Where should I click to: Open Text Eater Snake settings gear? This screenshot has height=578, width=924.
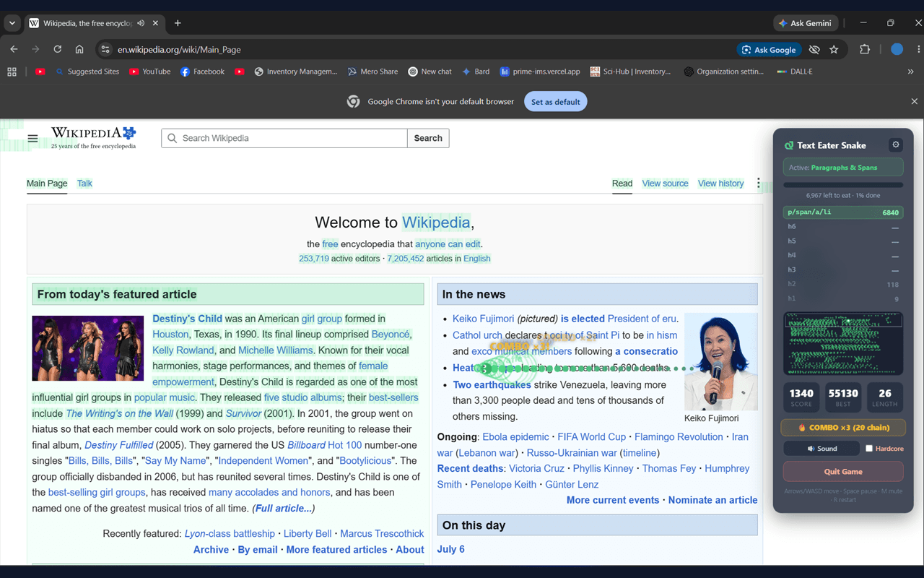coord(896,144)
